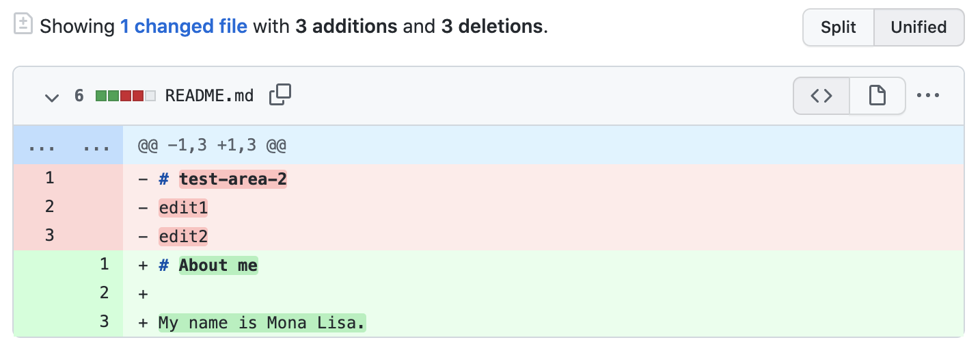The height and width of the screenshot is (353, 980).
Task: Select deleted line number 1
Action: pos(49,178)
